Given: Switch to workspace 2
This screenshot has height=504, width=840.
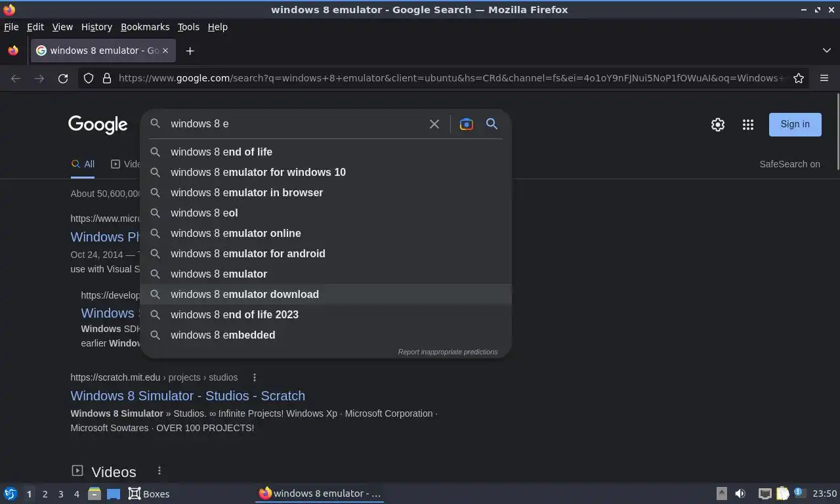Looking at the screenshot, I should coord(45,494).
